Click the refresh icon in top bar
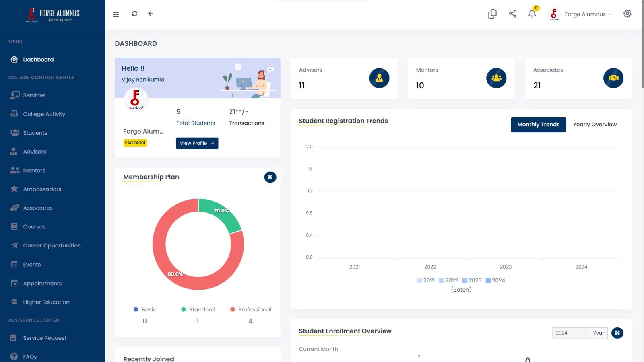Screen dimensions: 644x362 click(134, 14)
